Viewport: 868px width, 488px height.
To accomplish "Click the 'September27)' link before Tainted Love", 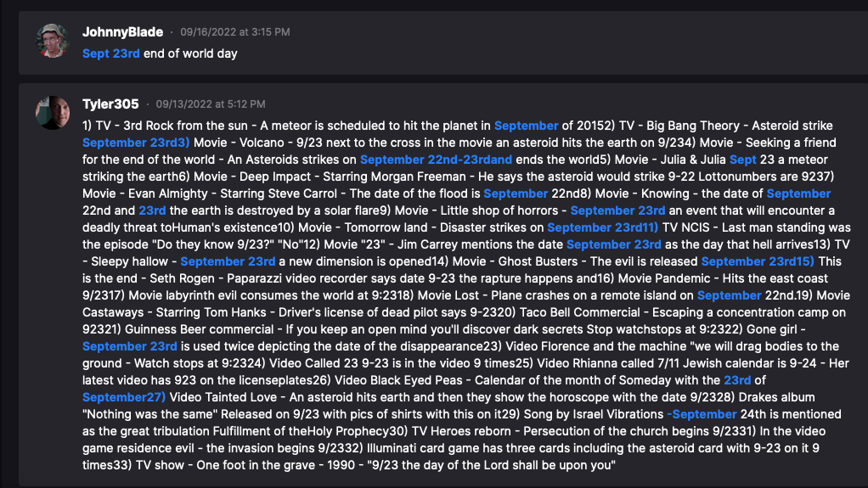I will tap(124, 397).
